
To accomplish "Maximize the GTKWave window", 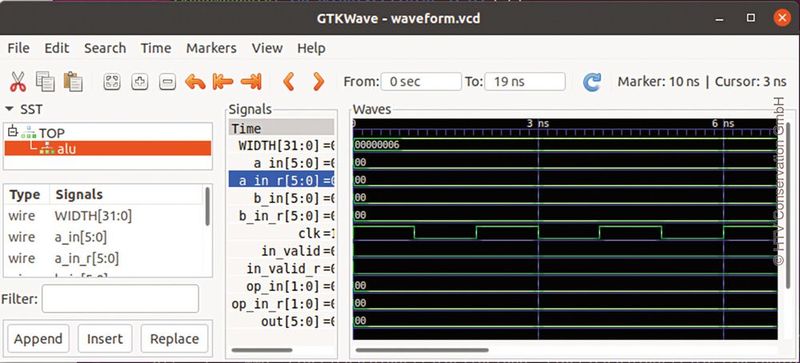I will pos(751,18).
